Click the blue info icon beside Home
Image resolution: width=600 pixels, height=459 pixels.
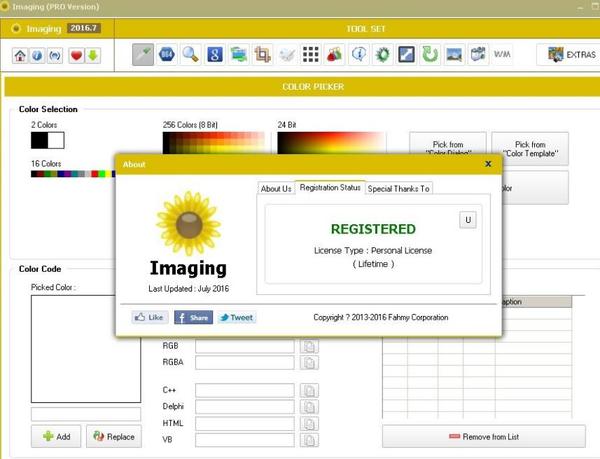(35, 55)
